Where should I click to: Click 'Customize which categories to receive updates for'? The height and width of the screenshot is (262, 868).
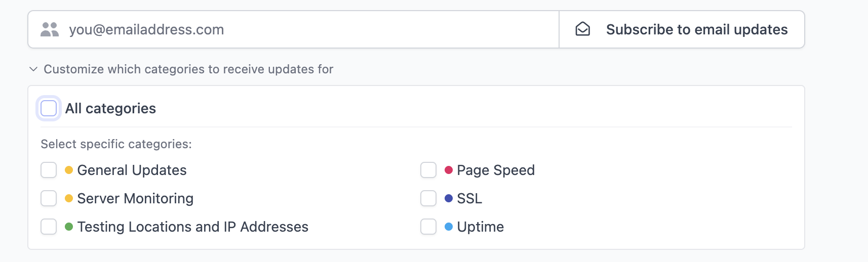188,69
